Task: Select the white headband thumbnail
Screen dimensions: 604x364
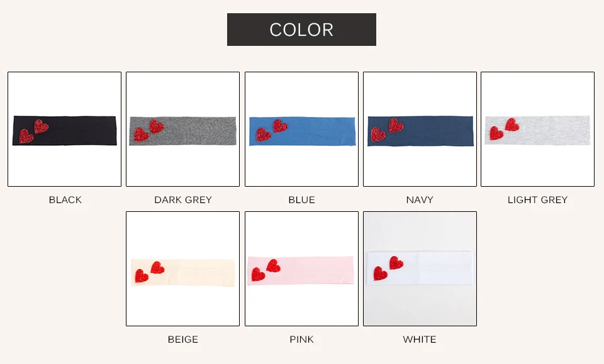Action: pyautogui.click(x=420, y=268)
